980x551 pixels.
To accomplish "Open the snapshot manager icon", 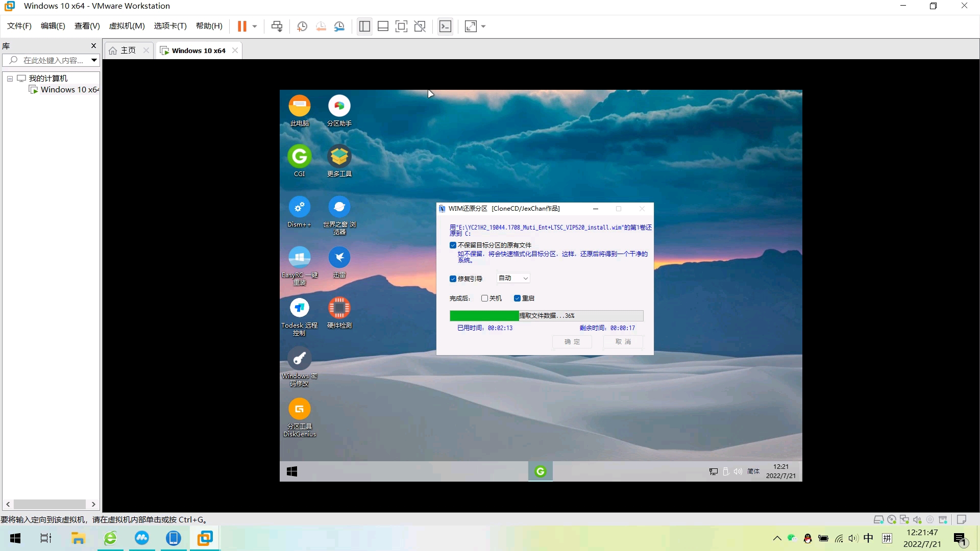I will pos(339,26).
